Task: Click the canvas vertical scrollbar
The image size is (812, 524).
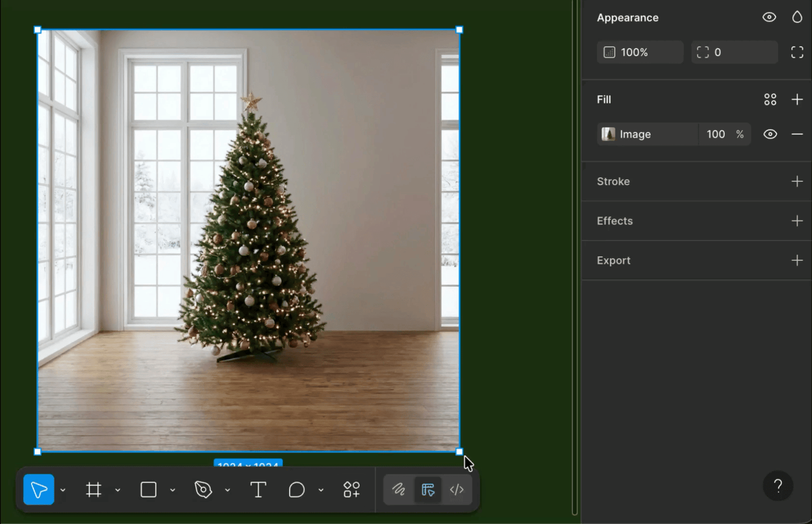Action: pyautogui.click(x=575, y=257)
